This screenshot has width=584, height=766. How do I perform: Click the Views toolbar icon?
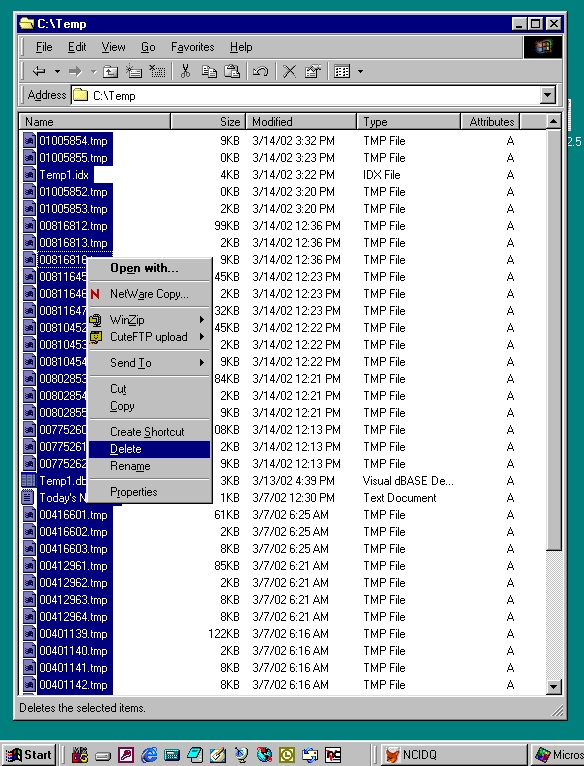point(342,72)
